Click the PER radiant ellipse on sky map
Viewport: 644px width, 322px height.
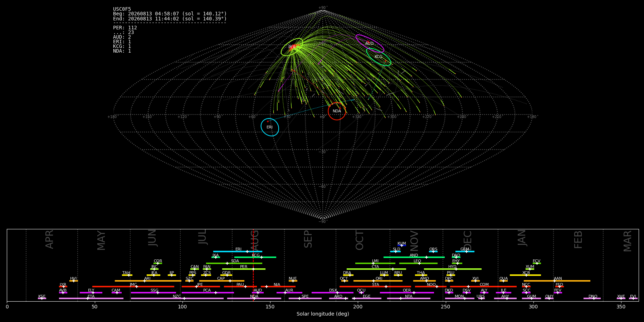[x=292, y=47]
